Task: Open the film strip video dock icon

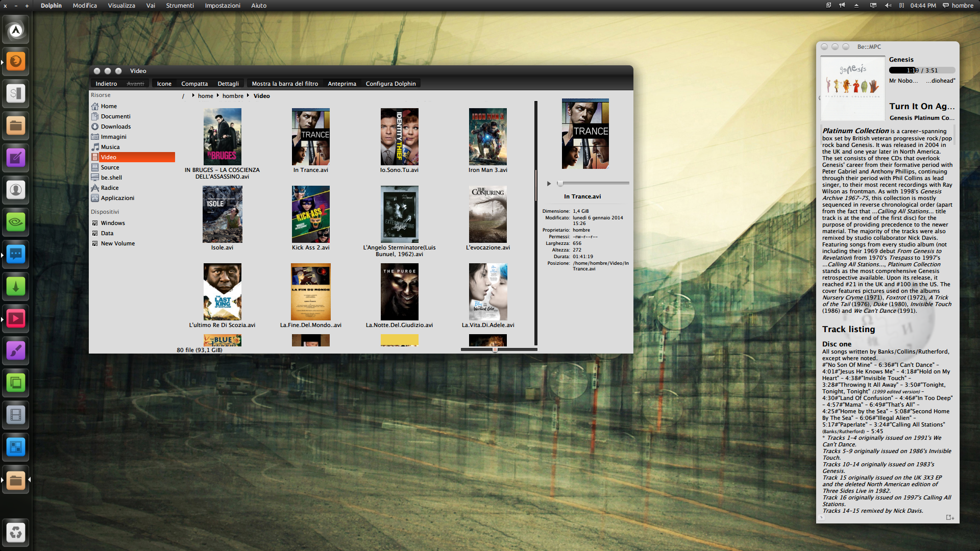Action: (16, 415)
